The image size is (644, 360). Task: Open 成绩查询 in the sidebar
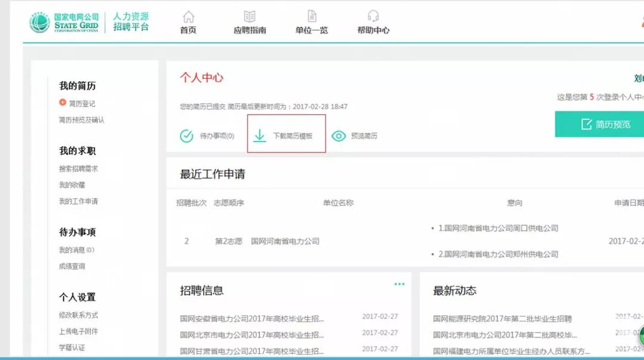72,266
